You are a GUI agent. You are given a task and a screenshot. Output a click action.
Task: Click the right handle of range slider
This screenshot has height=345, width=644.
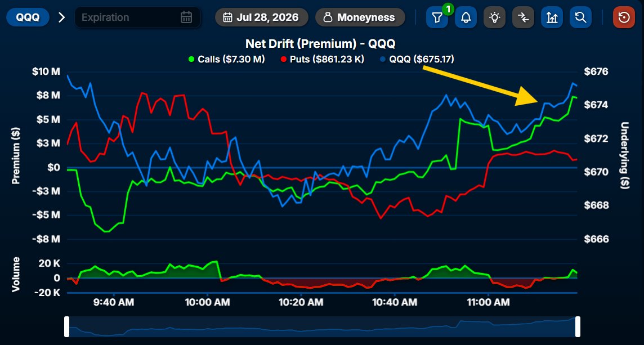[x=578, y=326]
